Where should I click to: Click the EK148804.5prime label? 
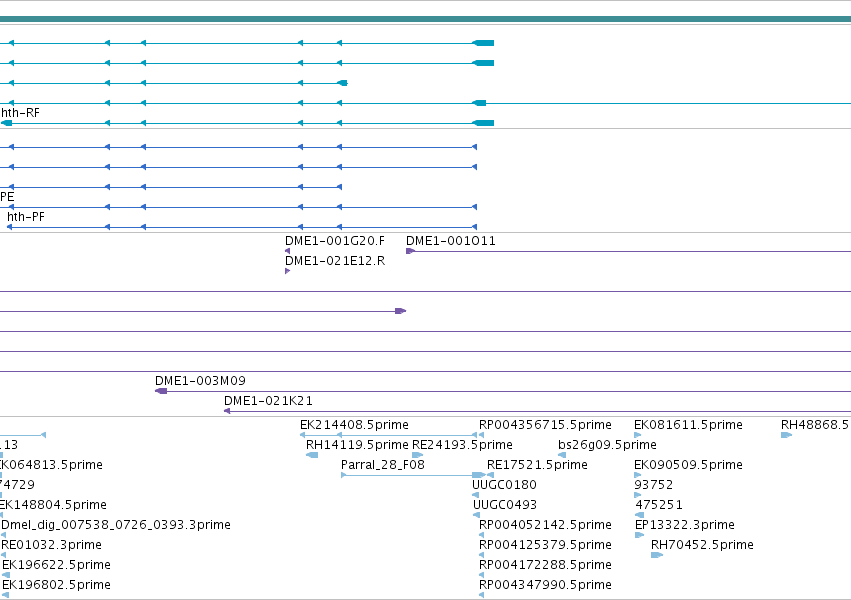point(53,505)
